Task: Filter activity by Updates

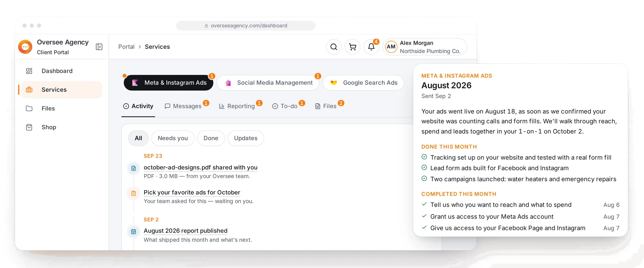Action: coord(246,138)
